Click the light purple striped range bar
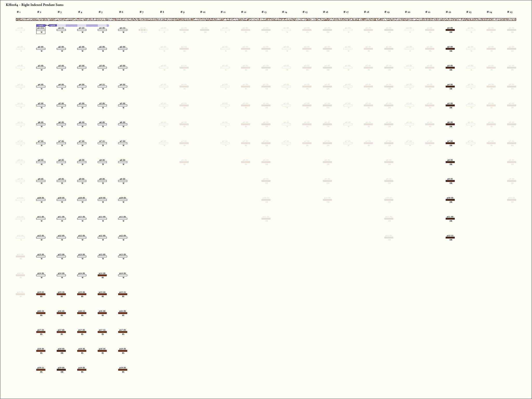 point(83,25)
